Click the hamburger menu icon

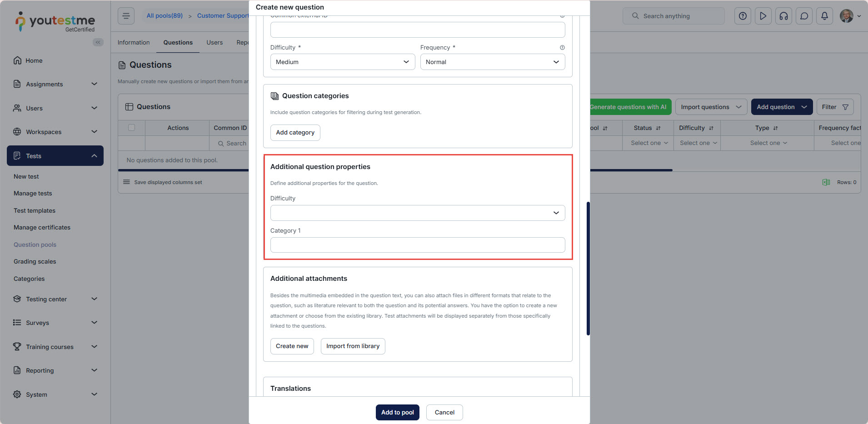(x=126, y=16)
